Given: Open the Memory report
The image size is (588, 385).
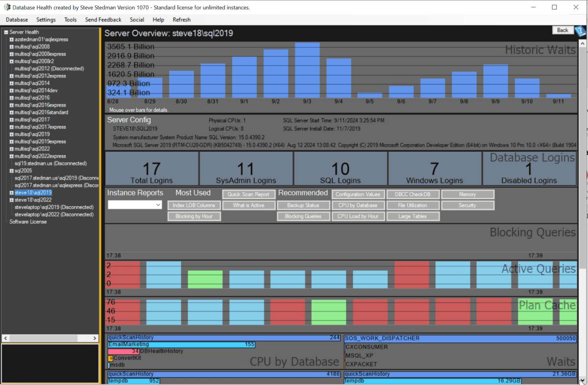Looking at the screenshot, I should [467, 194].
